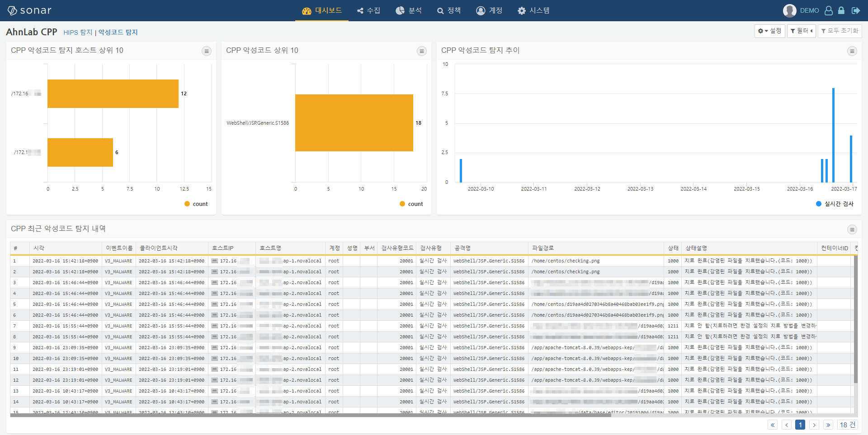
Task: Toggle 실시간 검사 legend in trend chart
Action: 835,204
